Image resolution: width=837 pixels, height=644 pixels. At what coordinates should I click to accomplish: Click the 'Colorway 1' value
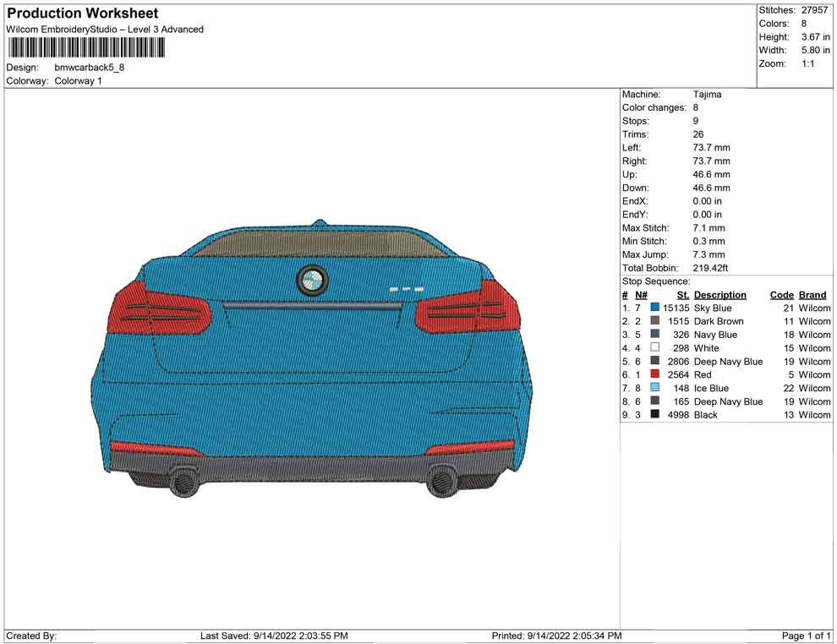coord(78,81)
